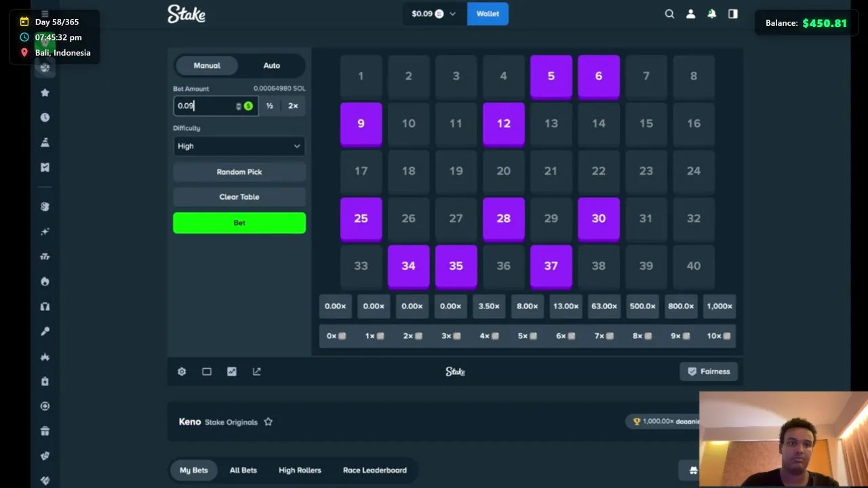Image resolution: width=868 pixels, height=488 pixels.
Task: Double the bet with 2× button
Action: click(x=293, y=106)
